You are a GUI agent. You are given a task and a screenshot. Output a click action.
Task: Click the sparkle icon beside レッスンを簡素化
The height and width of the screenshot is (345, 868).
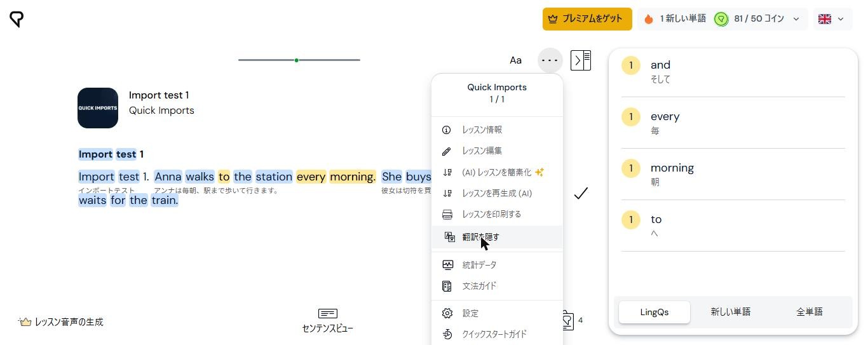click(x=539, y=172)
